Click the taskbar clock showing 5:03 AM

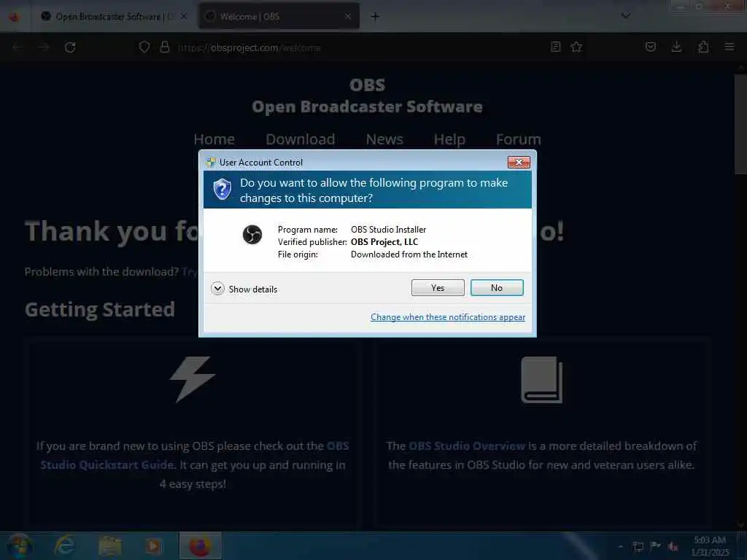710,545
